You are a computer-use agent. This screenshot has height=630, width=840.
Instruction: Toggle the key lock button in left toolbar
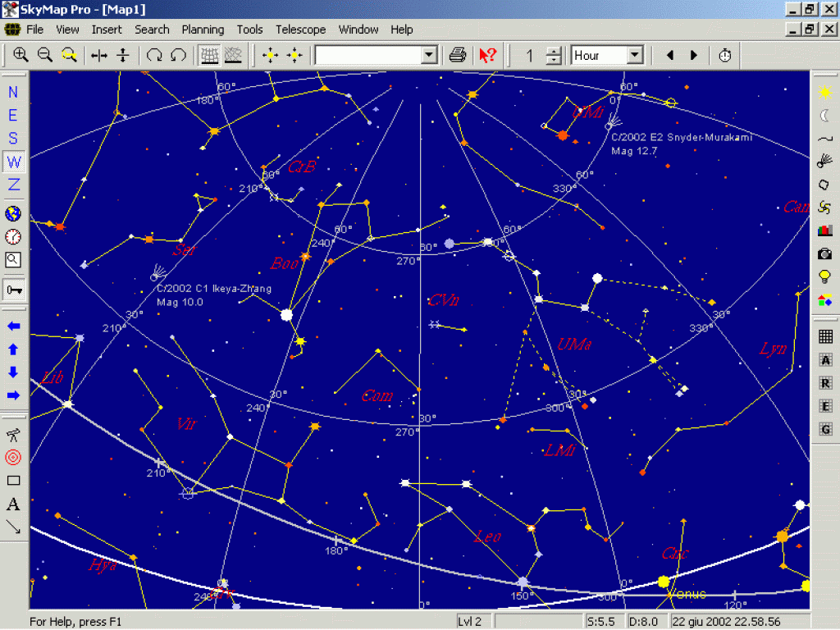(13, 290)
